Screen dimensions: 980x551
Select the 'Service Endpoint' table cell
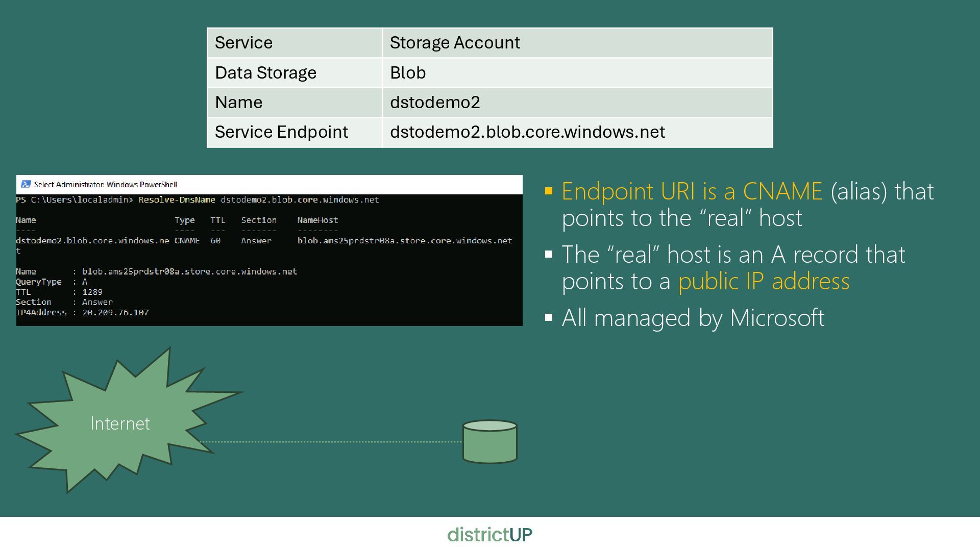point(295,132)
